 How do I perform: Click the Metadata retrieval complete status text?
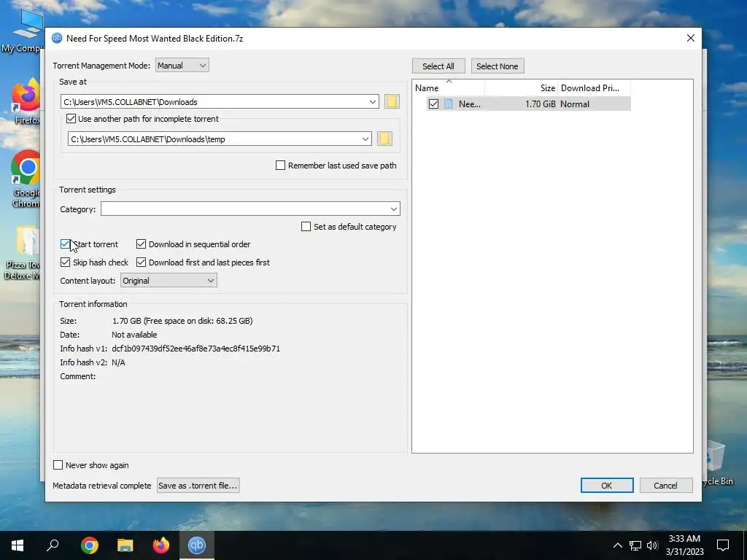[102, 486]
